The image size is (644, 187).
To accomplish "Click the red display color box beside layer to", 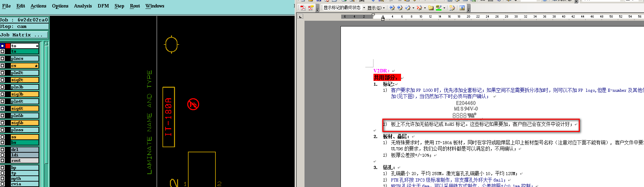I will click(x=7, y=46).
